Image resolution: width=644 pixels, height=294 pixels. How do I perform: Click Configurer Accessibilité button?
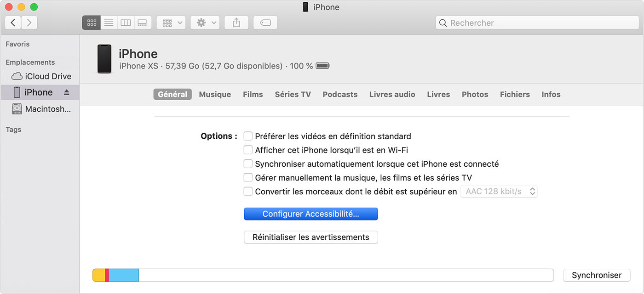point(310,214)
